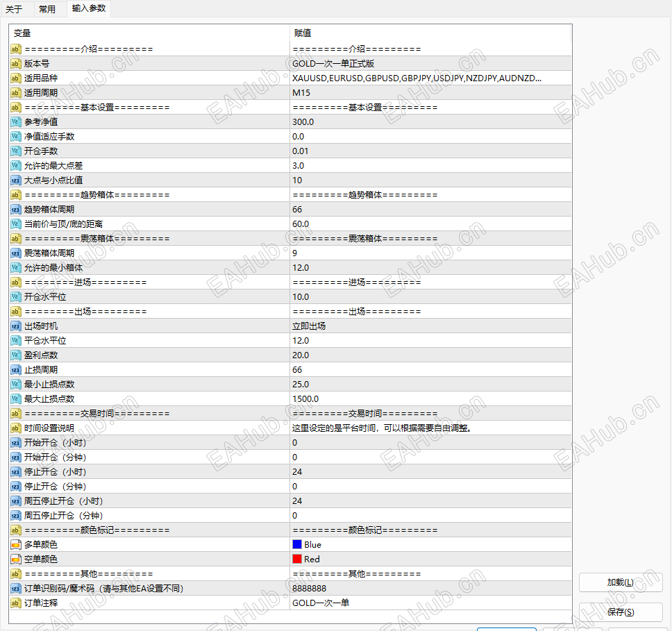Viewport: 672px width, 631px height.
Task: Click the double-type icon beside 允许的最大点差
Action: pos(15,166)
